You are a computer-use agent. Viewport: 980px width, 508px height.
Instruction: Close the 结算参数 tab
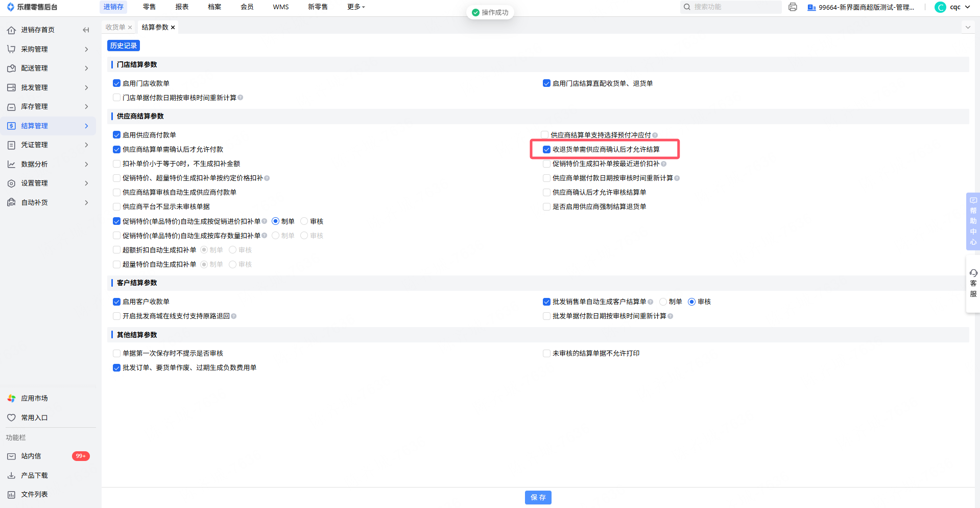173,28
